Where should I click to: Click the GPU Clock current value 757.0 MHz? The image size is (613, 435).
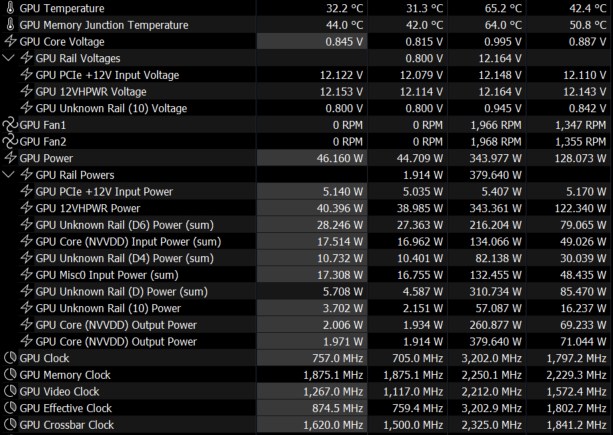tap(337, 358)
